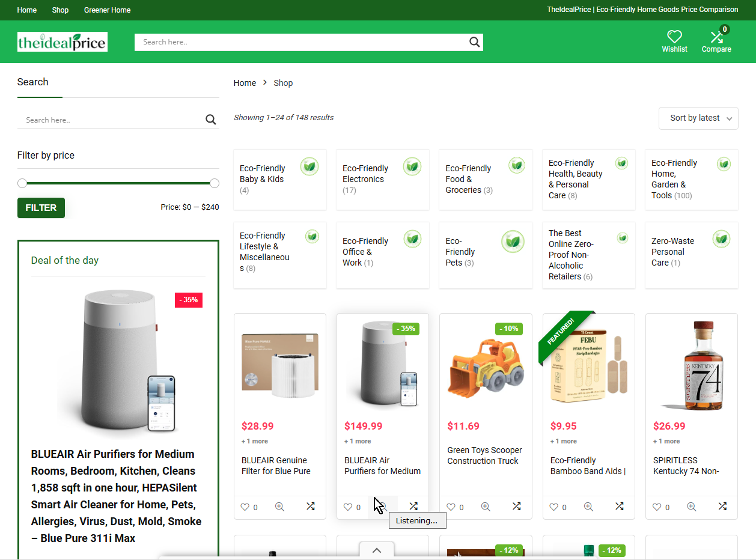Click leaf icon of Eco-Friendly Baby & Kids
The width and height of the screenshot is (756, 560).
pyautogui.click(x=309, y=166)
